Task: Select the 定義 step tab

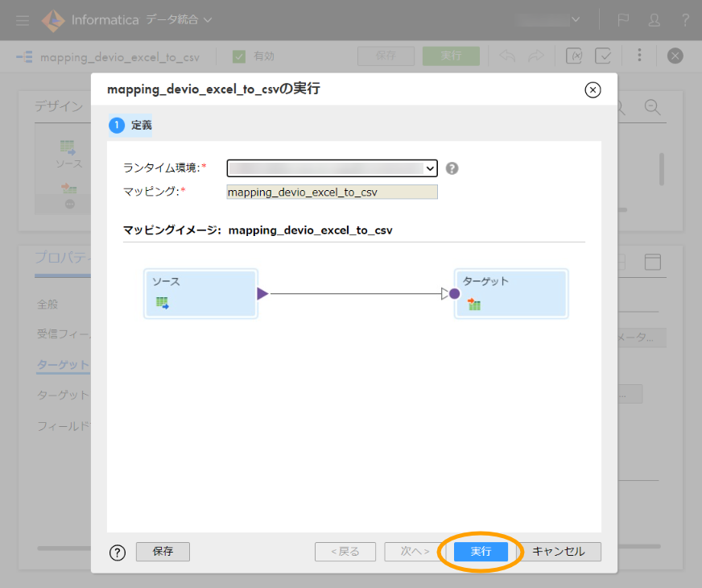Action: [131, 125]
